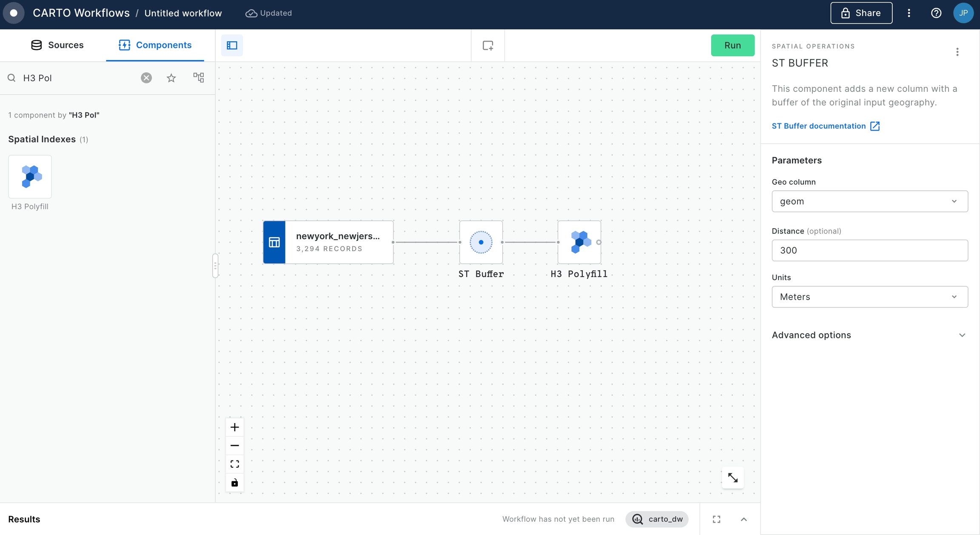This screenshot has width=980, height=535.
Task: Zoom out of the canvas
Action: [234, 446]
